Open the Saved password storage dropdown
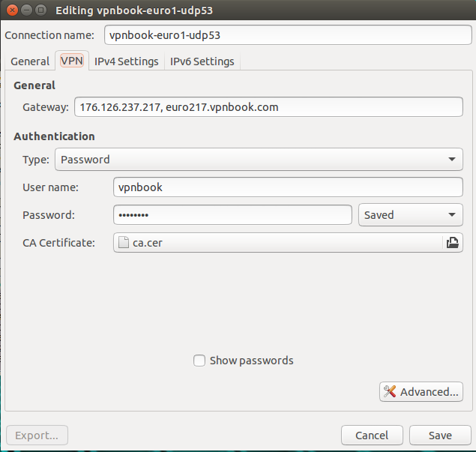Screen dimensions: 476x452 point(411,215)
